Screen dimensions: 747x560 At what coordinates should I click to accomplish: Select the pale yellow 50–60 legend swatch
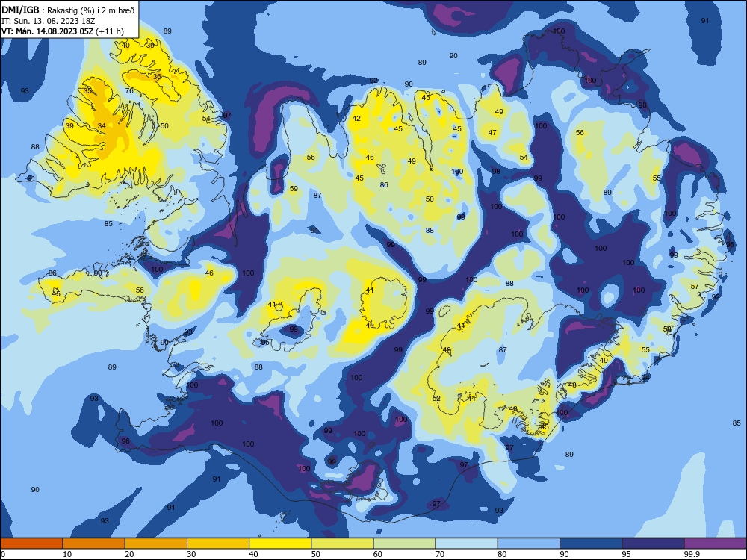[x=343, y=544]
